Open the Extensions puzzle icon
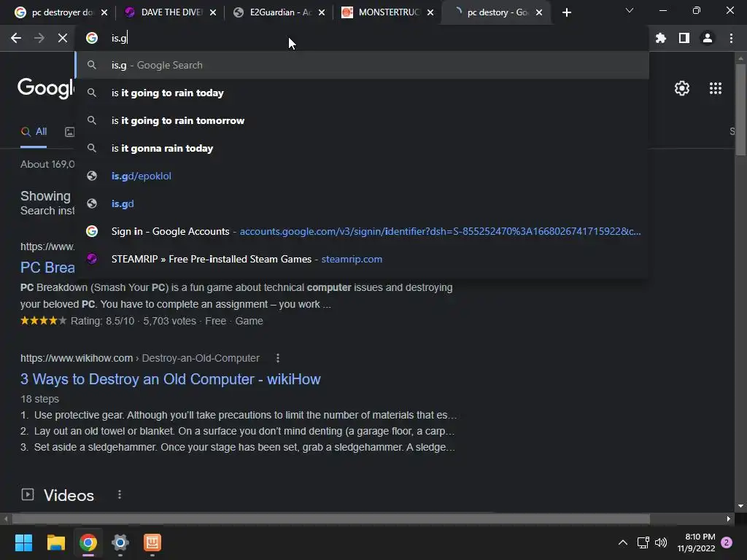The width and height of the screenshot is (747, 560). [x=661, y=38]
